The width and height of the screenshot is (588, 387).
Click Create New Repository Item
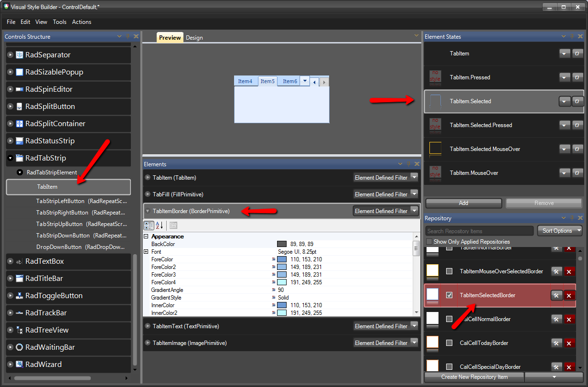pyautogui.click(x=474, y=377)
